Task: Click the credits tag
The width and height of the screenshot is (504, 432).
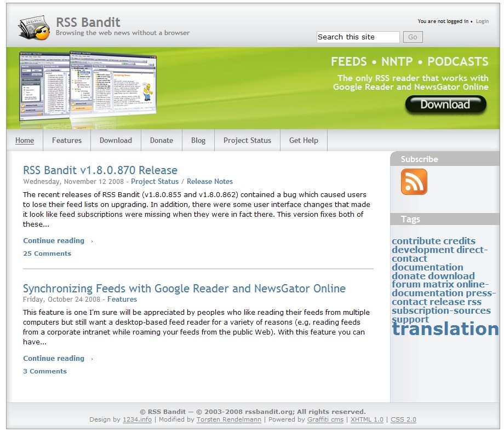Action: click(459, 241)
